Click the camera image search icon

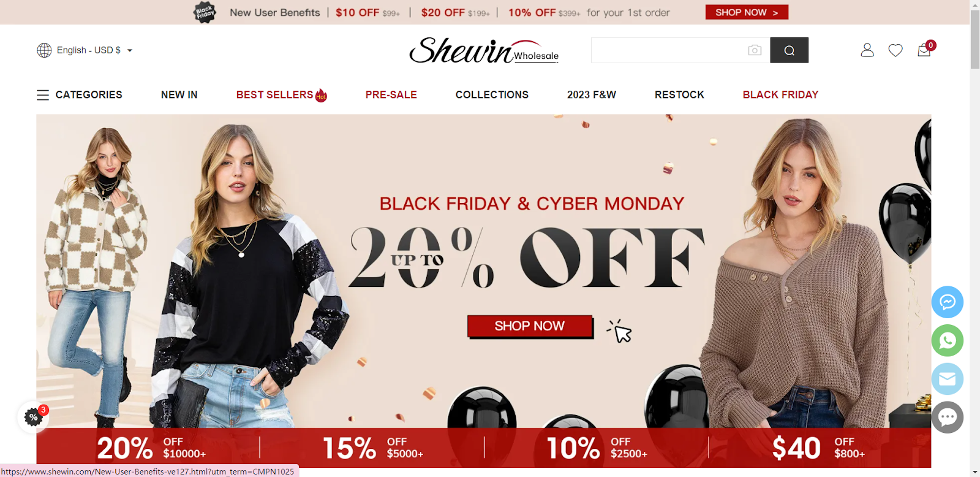(755, 50)
